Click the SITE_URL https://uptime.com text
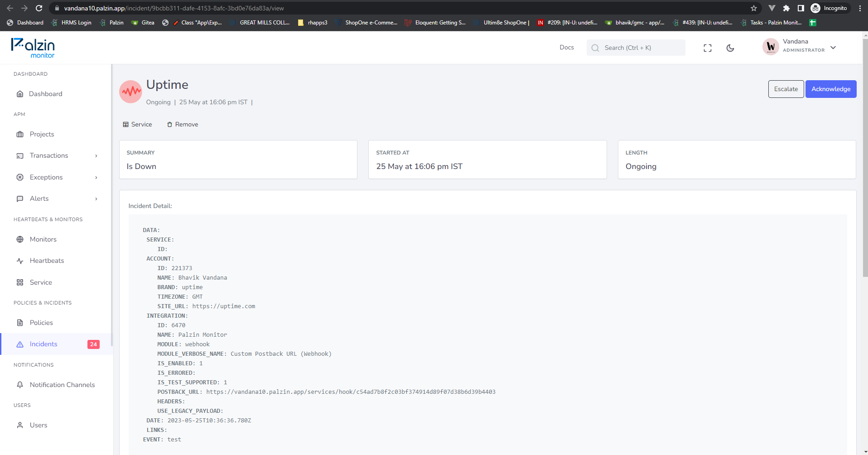 coord(224,306)
